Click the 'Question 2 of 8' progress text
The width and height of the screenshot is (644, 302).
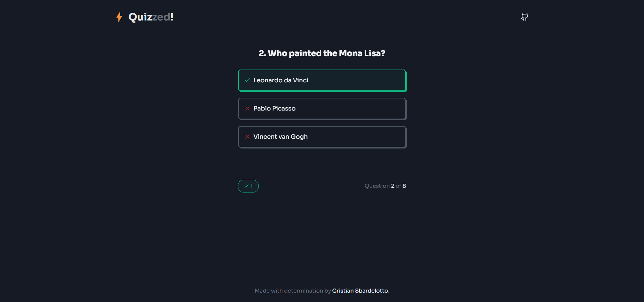(385, 186)
